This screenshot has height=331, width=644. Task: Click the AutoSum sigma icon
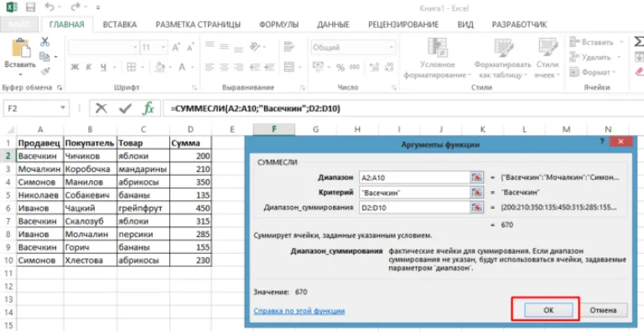[639, 42]
